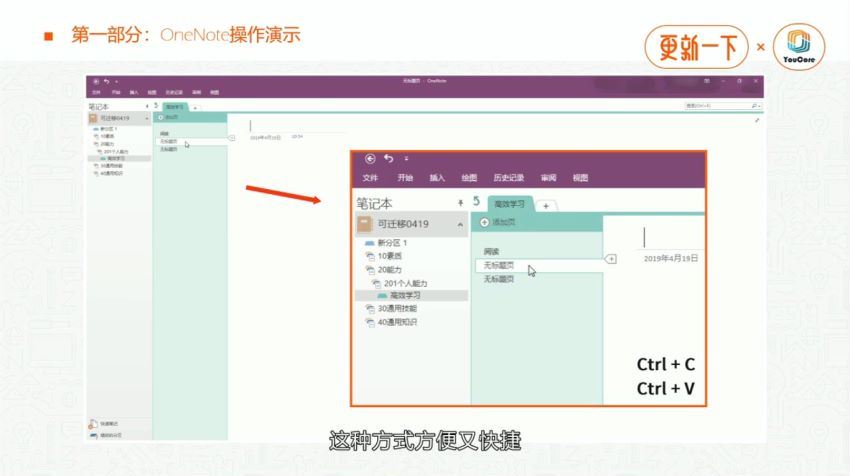Open the quick access toolbar dropdown in the enlarged inset
This screenshot has height=476, width=850.
[406, 159]
